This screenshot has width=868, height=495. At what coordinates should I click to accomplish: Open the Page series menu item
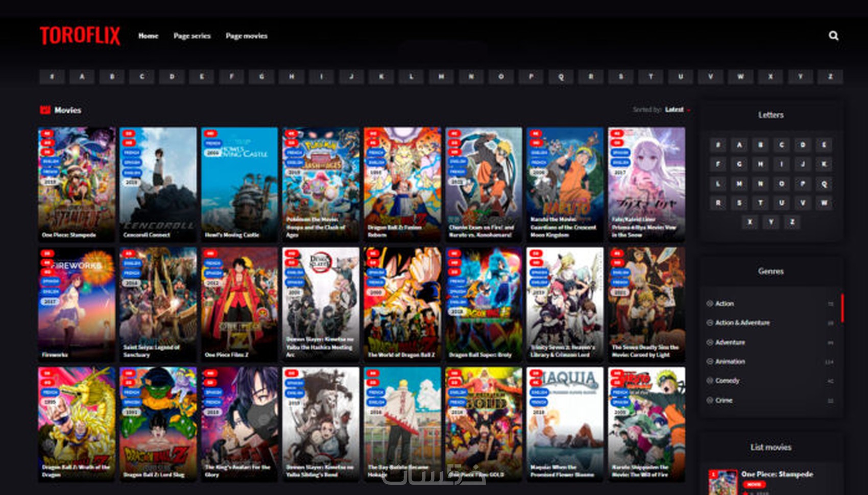click(192, 36)
